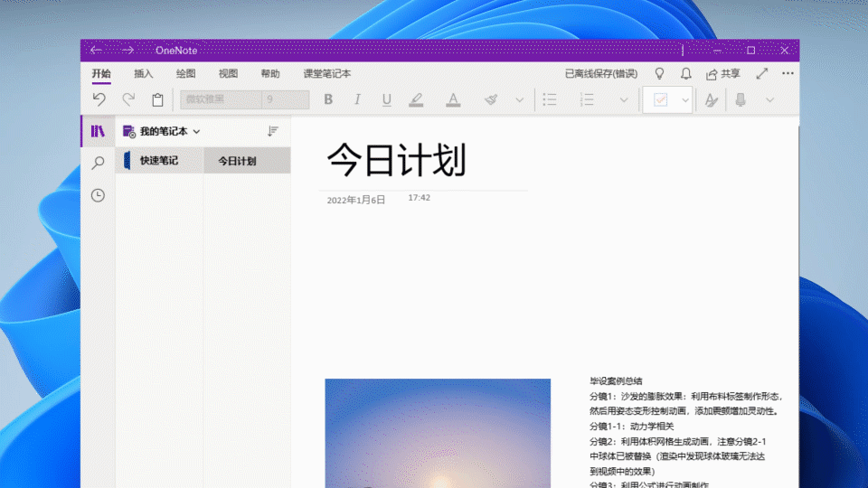Close the OneNote window
Viewport: 868px width, 488px height.
click(785, 51)
